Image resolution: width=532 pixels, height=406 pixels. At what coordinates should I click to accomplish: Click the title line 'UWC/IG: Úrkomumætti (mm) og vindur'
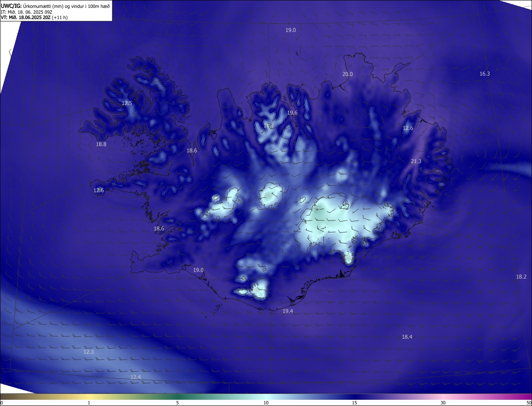point(55,6)
